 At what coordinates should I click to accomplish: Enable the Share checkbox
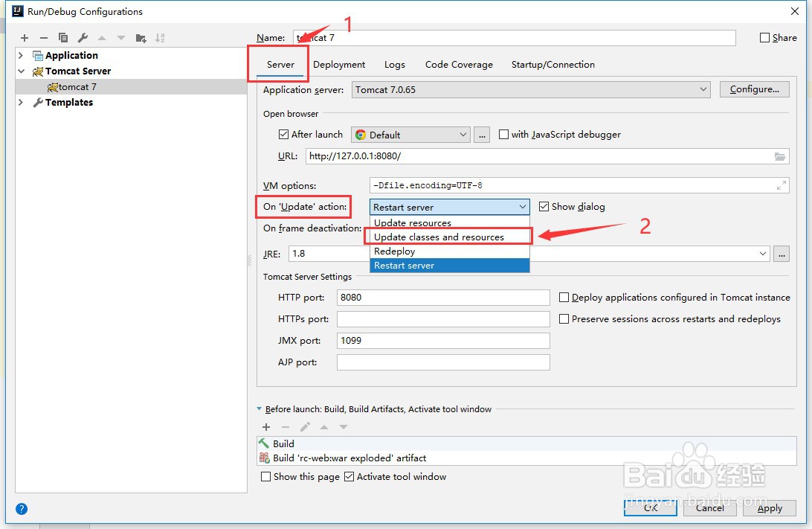764,38
